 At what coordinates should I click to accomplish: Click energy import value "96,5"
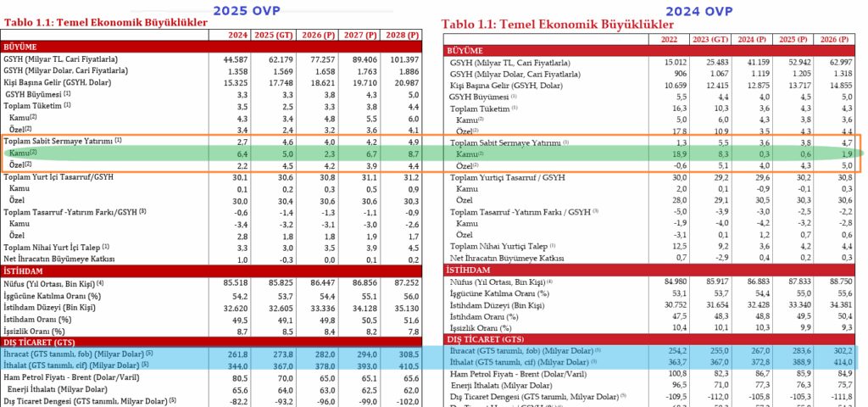pyautogui.click(x=680, y=385)
